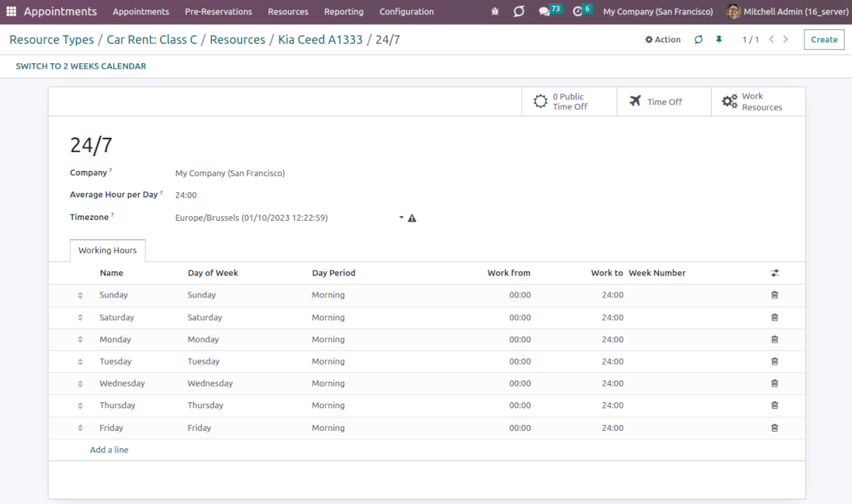Click the debug bug icon

[495, 11]
